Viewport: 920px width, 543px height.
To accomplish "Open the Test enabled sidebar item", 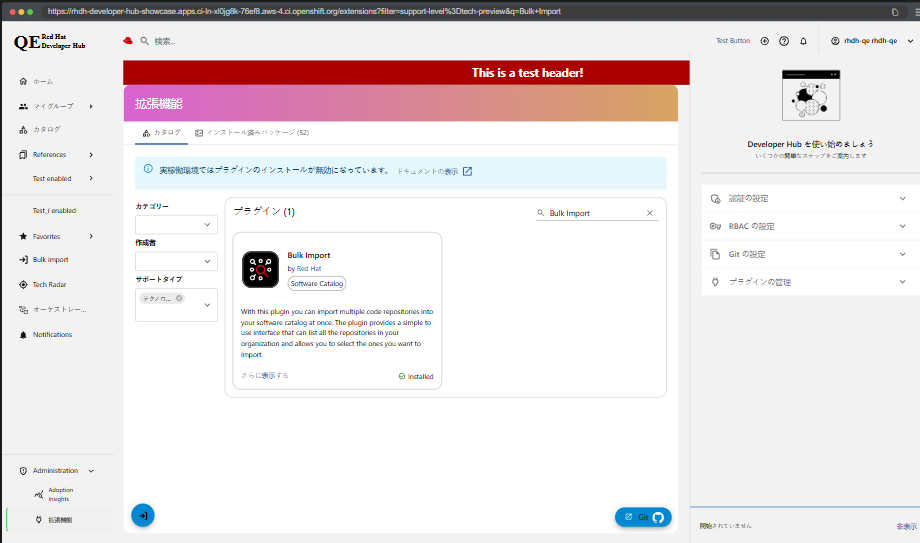I will click(52, 178).
